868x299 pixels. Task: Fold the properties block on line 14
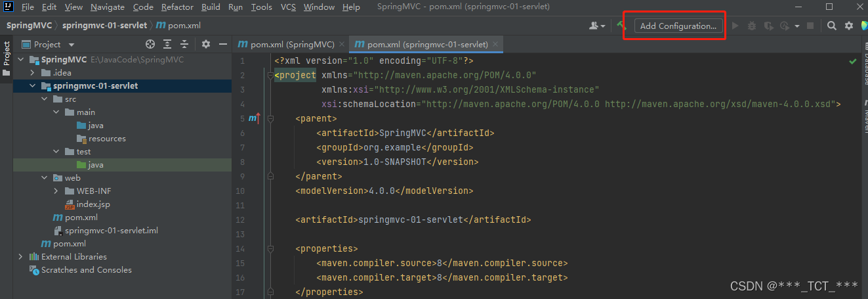click(270, 248)
